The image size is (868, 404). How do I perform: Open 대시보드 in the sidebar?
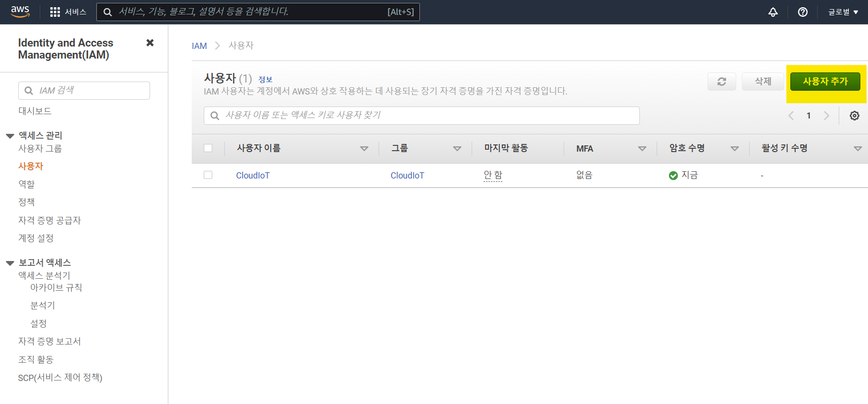pos(35,111)
